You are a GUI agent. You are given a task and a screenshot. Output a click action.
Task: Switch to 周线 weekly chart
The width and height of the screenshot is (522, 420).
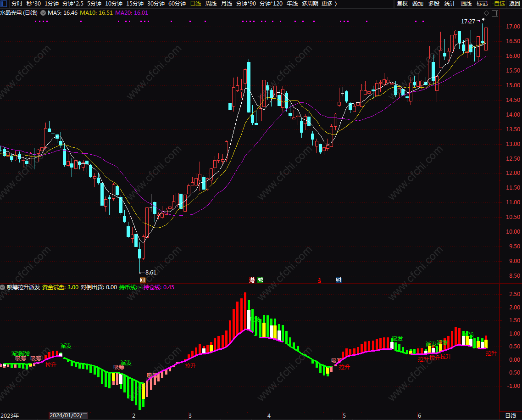tap(211, 4)
